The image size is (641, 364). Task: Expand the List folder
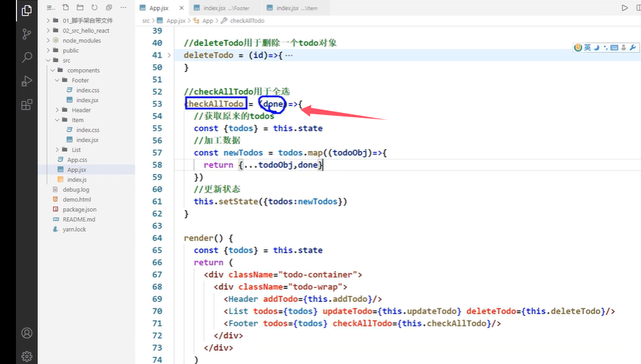(76, 150)
